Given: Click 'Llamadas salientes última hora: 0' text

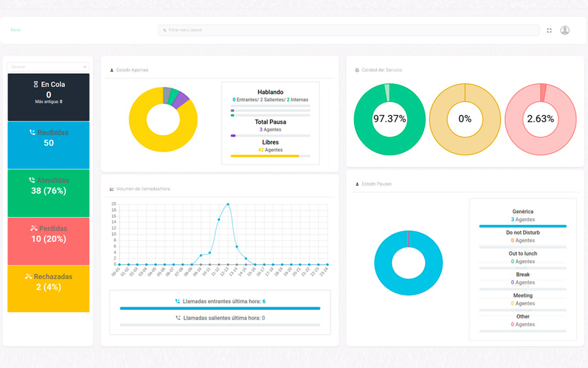Looking at the screenshot, I should pos(224,318).
